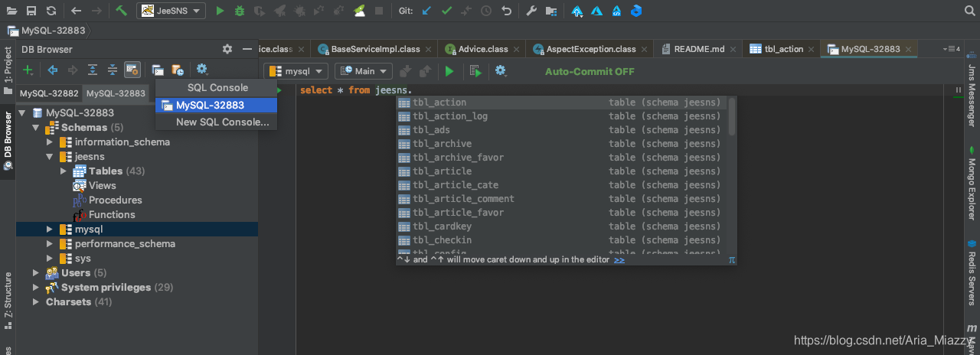The width and height of the screenshot is (980, 355).
Task: Open the Mongo Explorer side panel
Action: [x=972, y=184]
